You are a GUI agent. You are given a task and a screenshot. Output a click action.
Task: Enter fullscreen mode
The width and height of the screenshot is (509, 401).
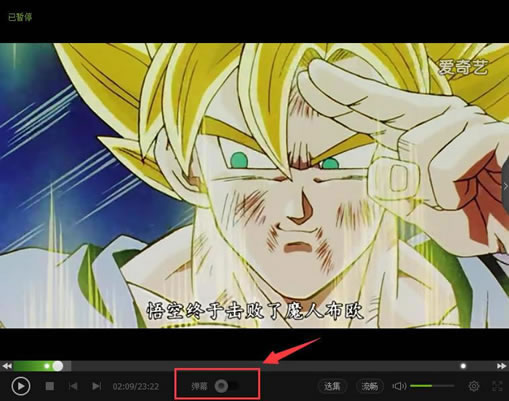(497, 386)
